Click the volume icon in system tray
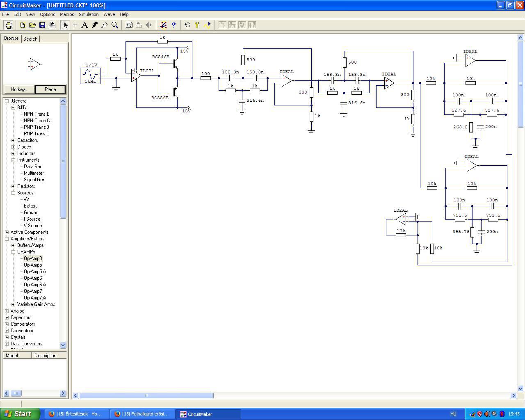The image size is (525, 420). [487, 414]
